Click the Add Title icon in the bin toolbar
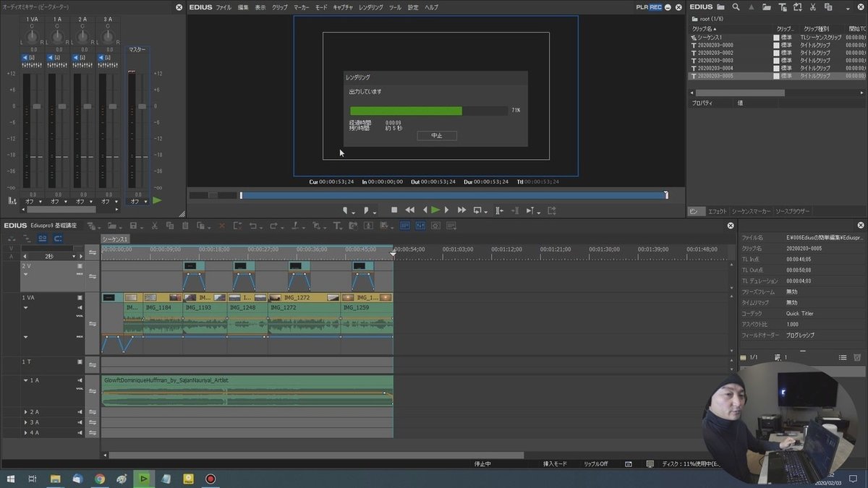The height and width of the screenshot is (488, 868). pos(782,7)
